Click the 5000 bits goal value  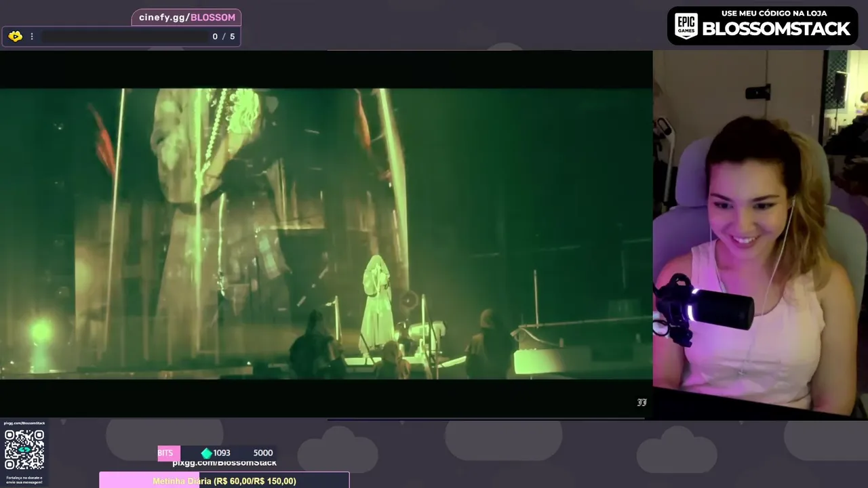click(x=263, y=453)
